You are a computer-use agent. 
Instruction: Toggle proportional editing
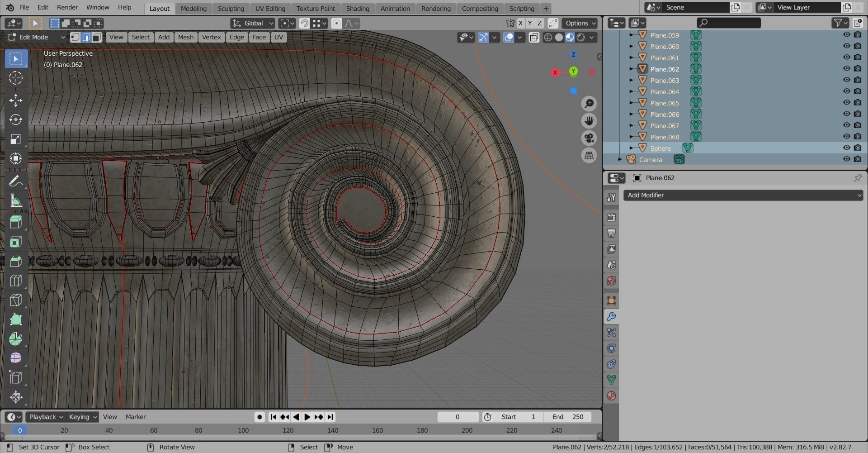336,23
